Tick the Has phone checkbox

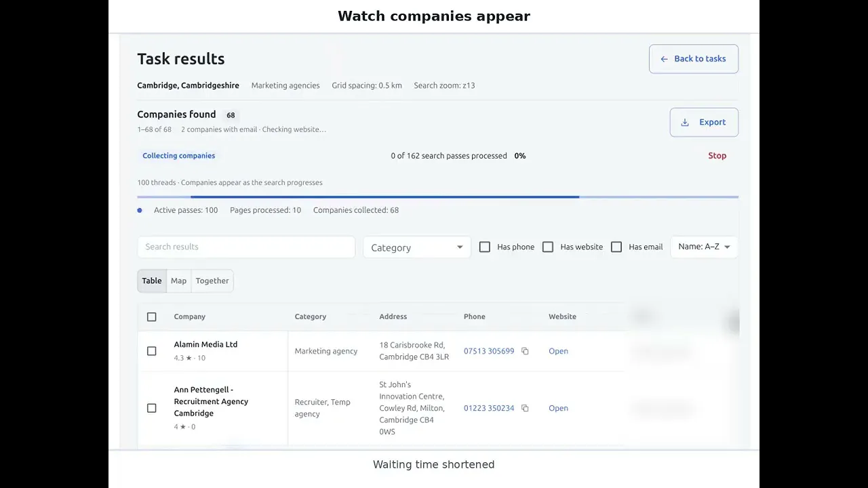tap(485, 247)
